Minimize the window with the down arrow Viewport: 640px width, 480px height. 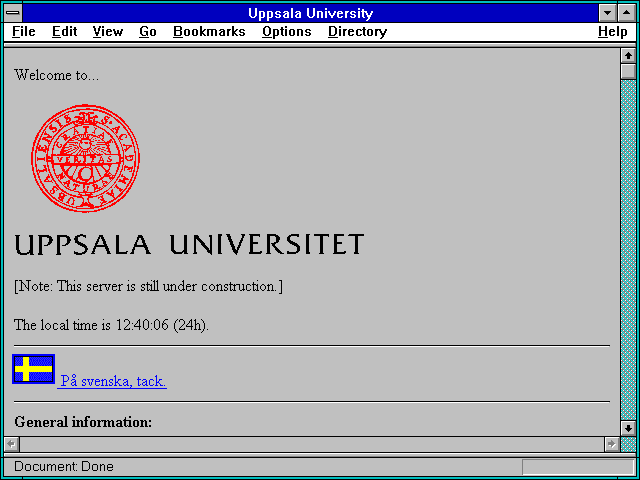608,13
